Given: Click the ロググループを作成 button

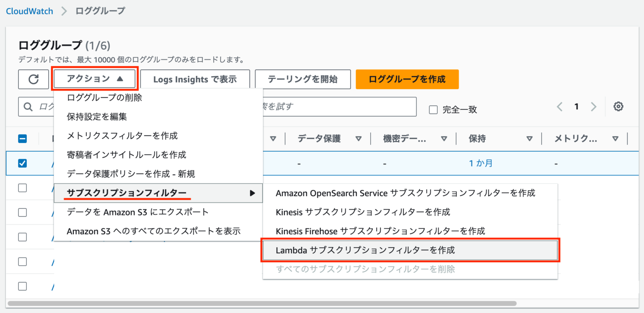Looking at the screenshot, I should [x=407, y=79].
